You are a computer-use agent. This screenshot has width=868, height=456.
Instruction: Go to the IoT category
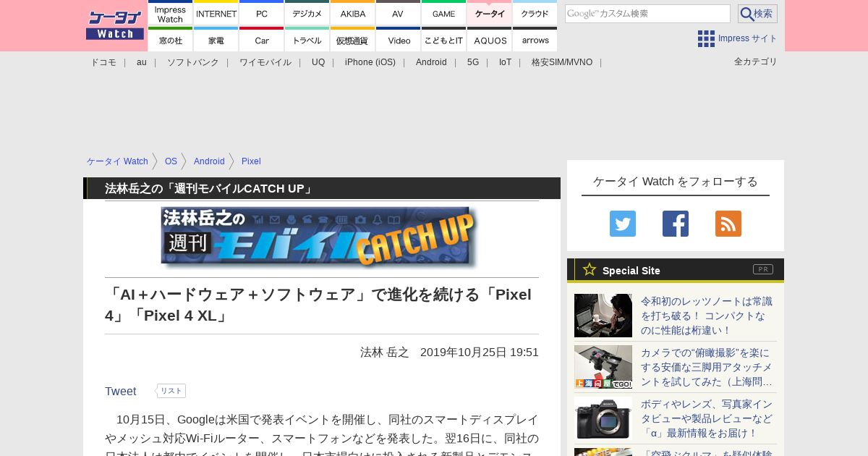tap(505, 62)
